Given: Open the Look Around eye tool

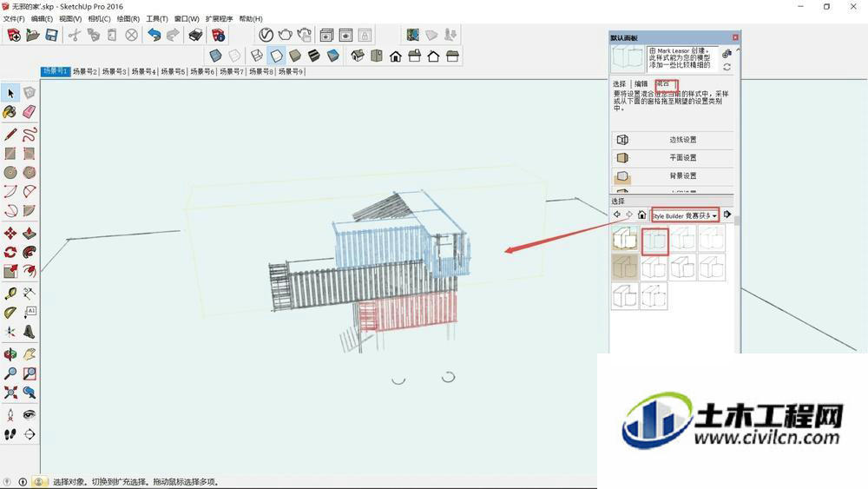Looking at the screenshot, I should [x=30, y=415].
